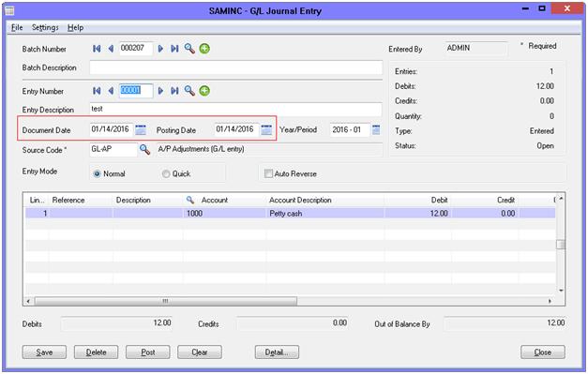Go to previous batch number
588x374 pixels.
point(111,49)
